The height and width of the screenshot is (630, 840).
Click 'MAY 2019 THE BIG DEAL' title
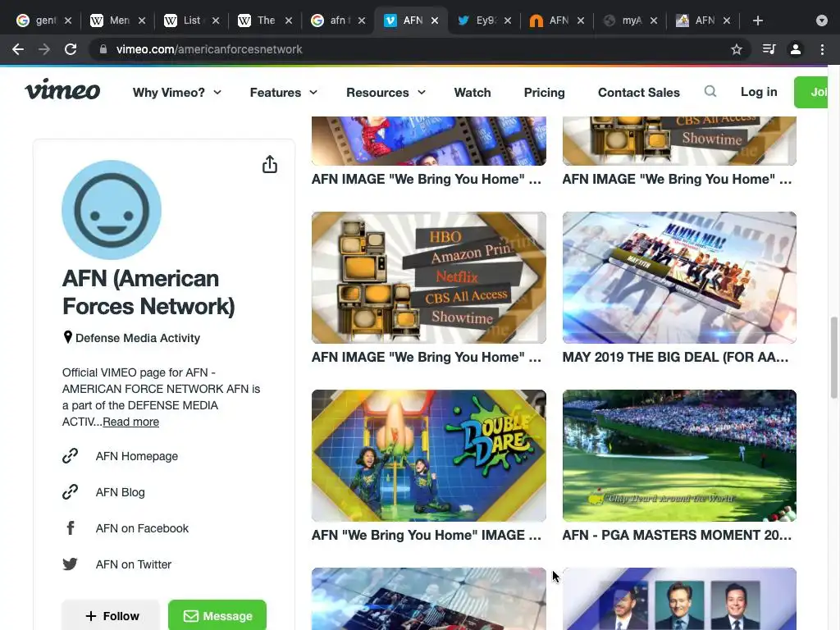[x=675, y=357]
